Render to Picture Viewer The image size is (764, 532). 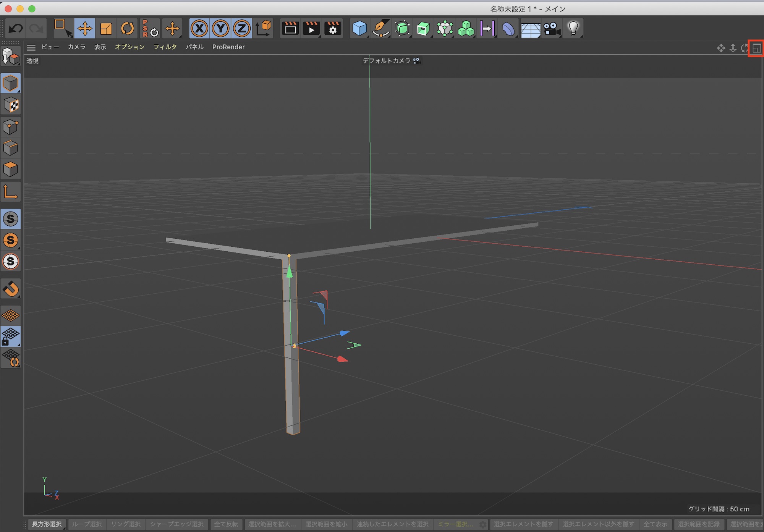[x=311, y=28]
